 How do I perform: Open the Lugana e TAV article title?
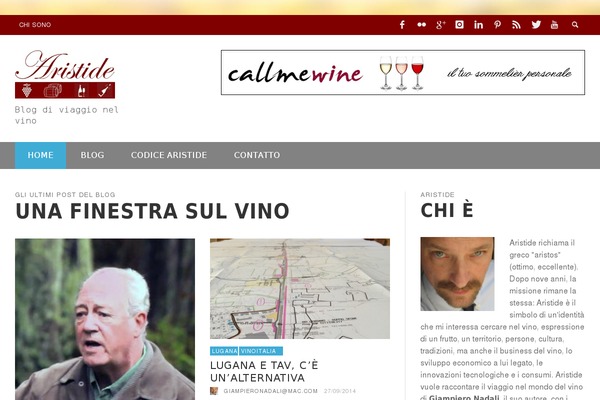click(x=264, y=371)
